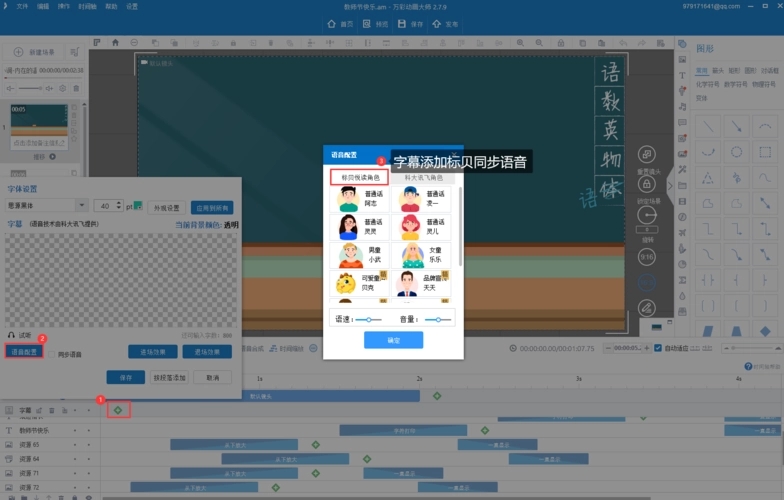The width and height of the screenshot is (784, 500).
Task: Select the 品牌宣传 天天 voice character
Action: 421,283
